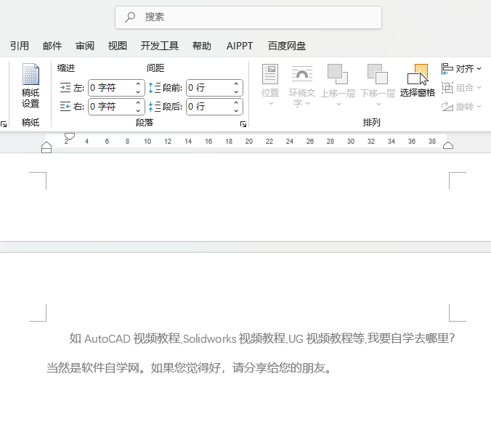
Task: Click the gap between the two pages
Action: pos(245,247)
